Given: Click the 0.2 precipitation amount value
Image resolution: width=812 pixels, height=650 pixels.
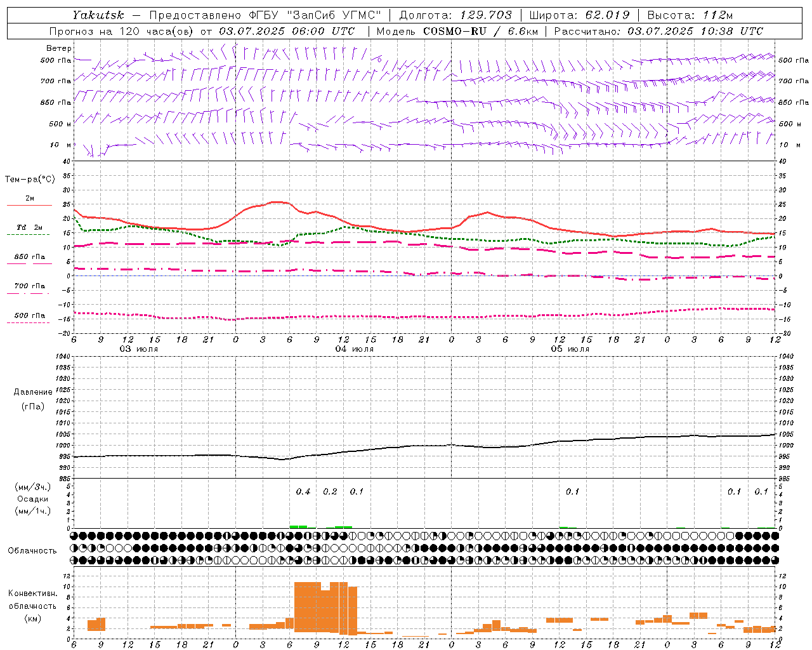Looking at the screenshot, I should coord(330,492).
